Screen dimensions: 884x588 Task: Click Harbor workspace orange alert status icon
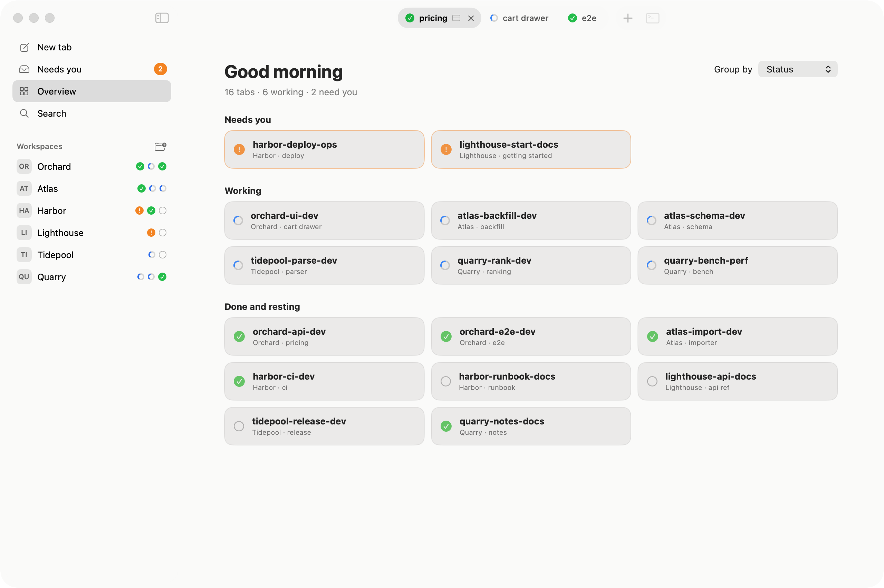pyautogui.click(x=139, y=210)
